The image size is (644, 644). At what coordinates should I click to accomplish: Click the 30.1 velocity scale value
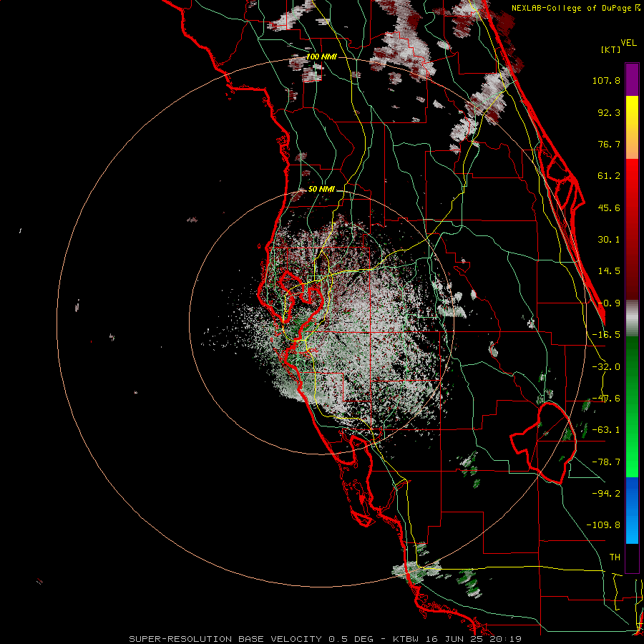(609, 240)
